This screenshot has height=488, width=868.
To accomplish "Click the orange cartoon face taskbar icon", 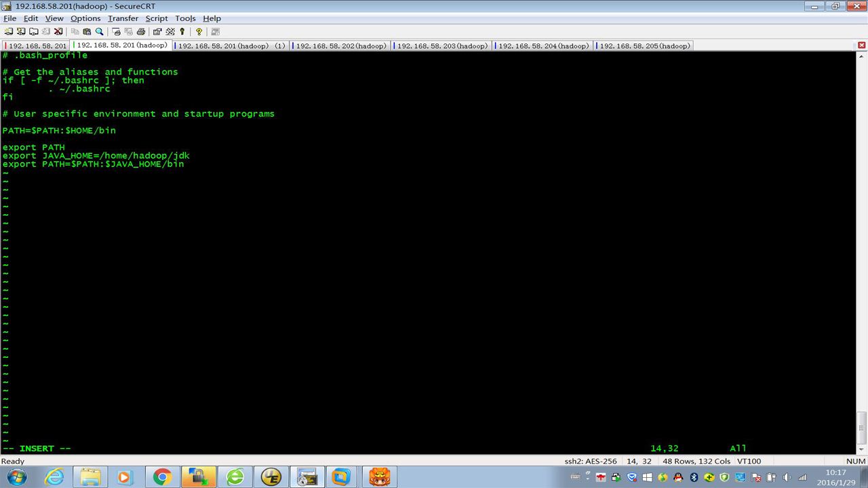I will (x=380, y=477).
